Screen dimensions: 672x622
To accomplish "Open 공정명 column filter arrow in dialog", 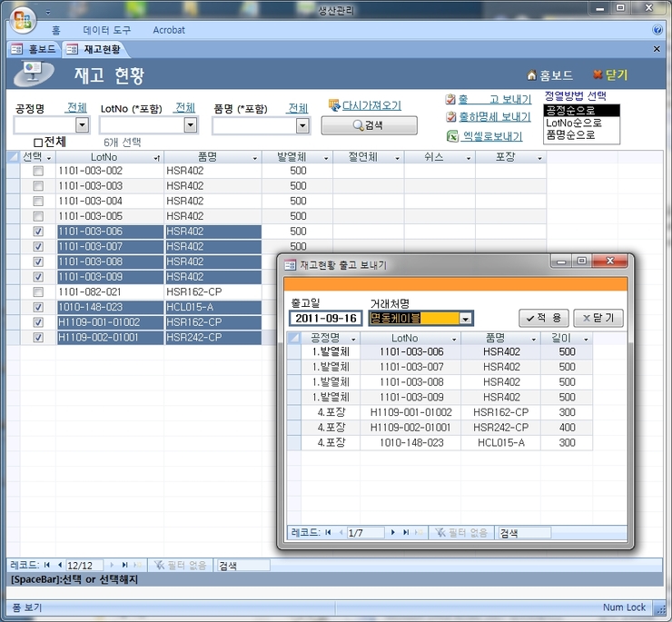I will 353,339.
